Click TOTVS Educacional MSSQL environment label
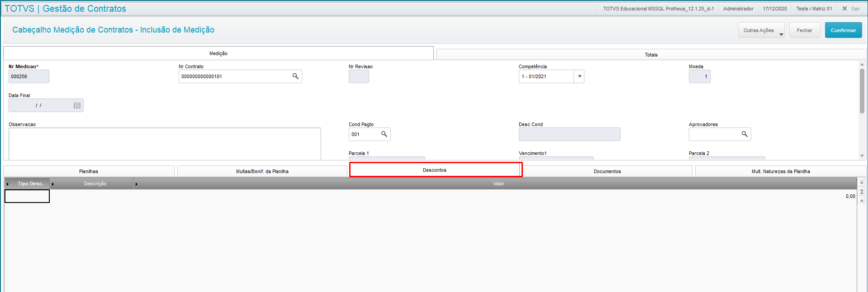 coord(659,9)
